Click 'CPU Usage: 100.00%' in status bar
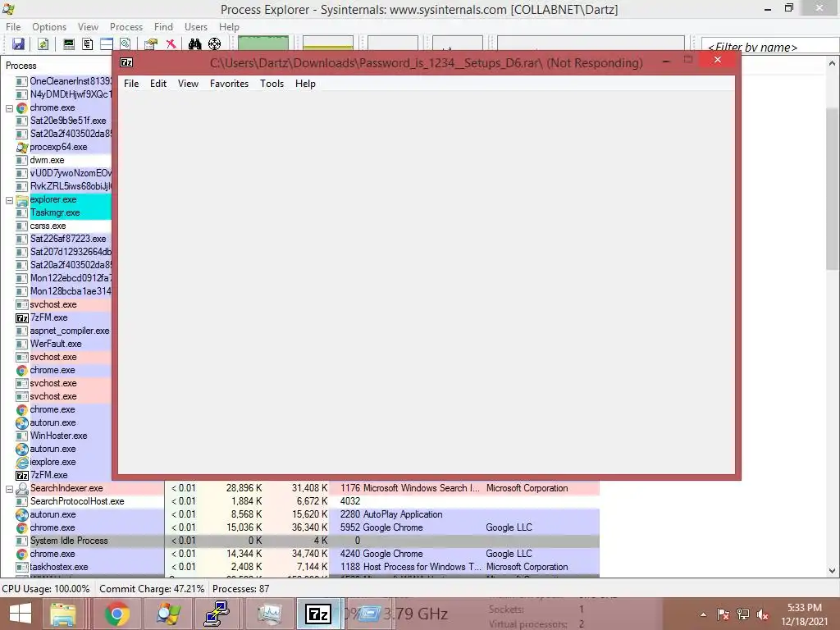Viewport: 840px width, 630px height. click(46, 589)
